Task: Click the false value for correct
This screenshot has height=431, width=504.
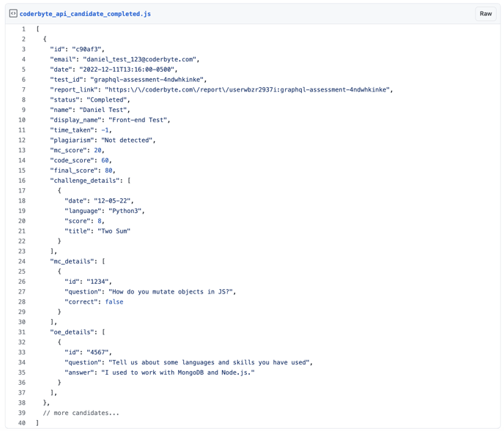Action: [x=114, y=301]
